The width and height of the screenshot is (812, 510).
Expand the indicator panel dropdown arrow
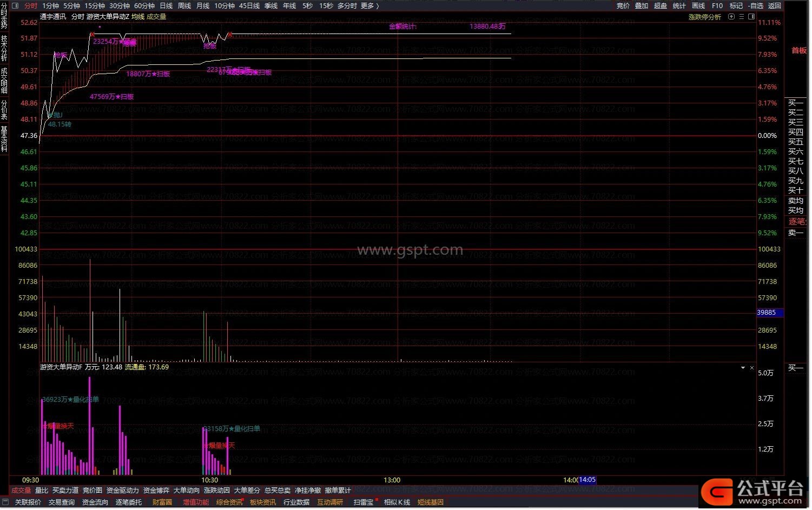tap(743, 368)
